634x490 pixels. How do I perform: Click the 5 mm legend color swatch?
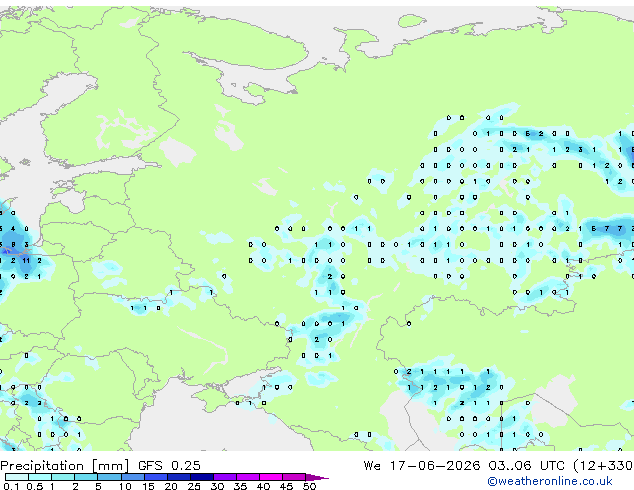tap(109, 477)
